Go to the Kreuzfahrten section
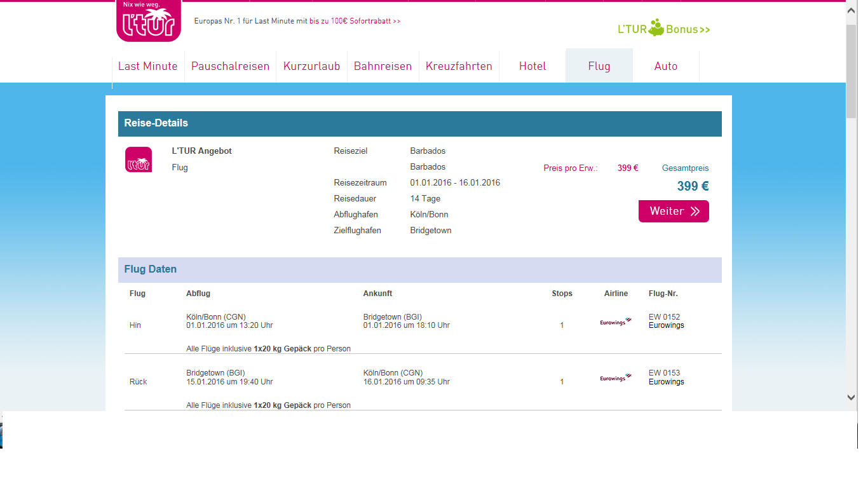 [459, 66]
